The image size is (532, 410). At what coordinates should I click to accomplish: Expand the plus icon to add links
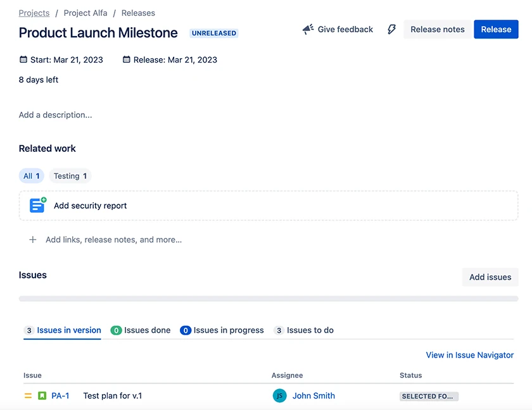pyautogui.click(x=32, y=239)
